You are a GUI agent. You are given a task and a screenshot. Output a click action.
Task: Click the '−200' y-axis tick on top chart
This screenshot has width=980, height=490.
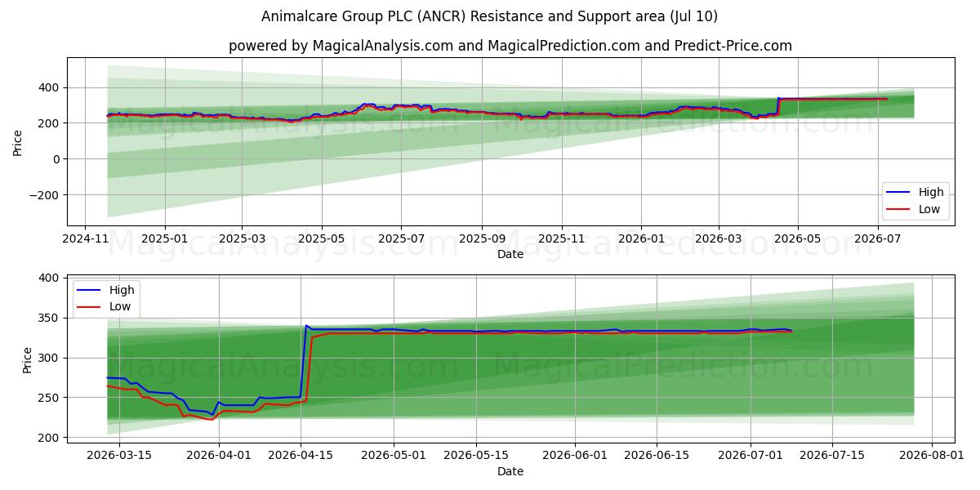point(45,195)
